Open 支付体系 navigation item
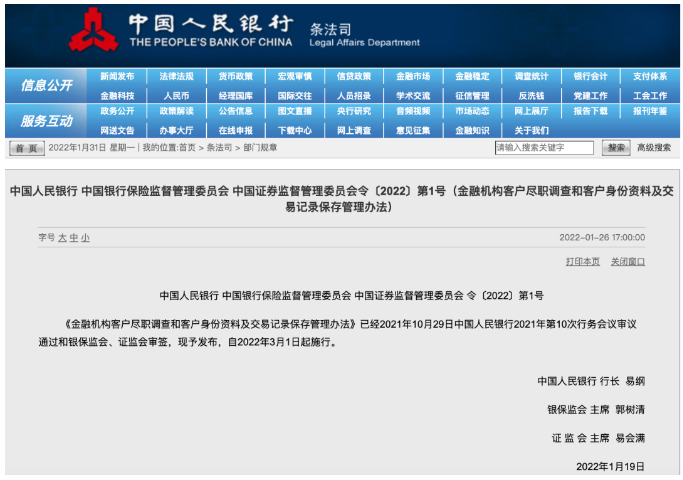 pyautogui.click(x=650, y=76)
